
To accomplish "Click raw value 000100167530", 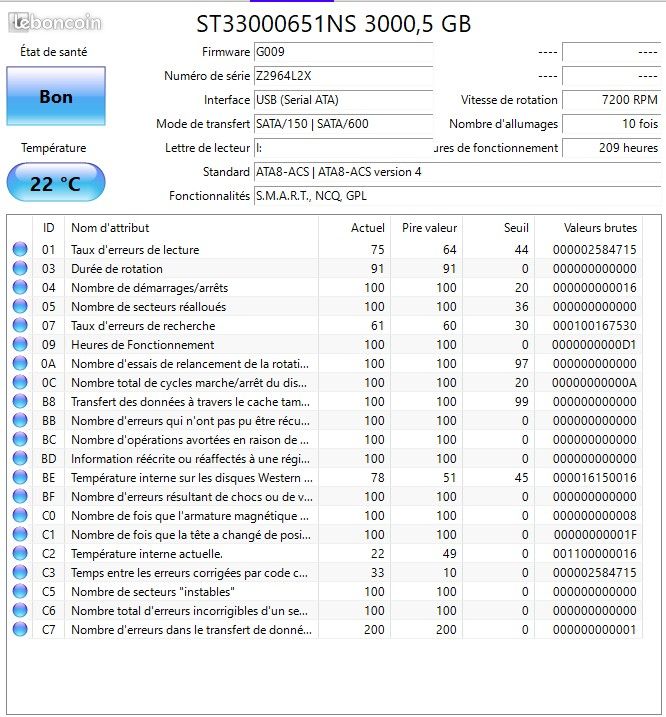I will pyautogui.click(x=594, y=326).
